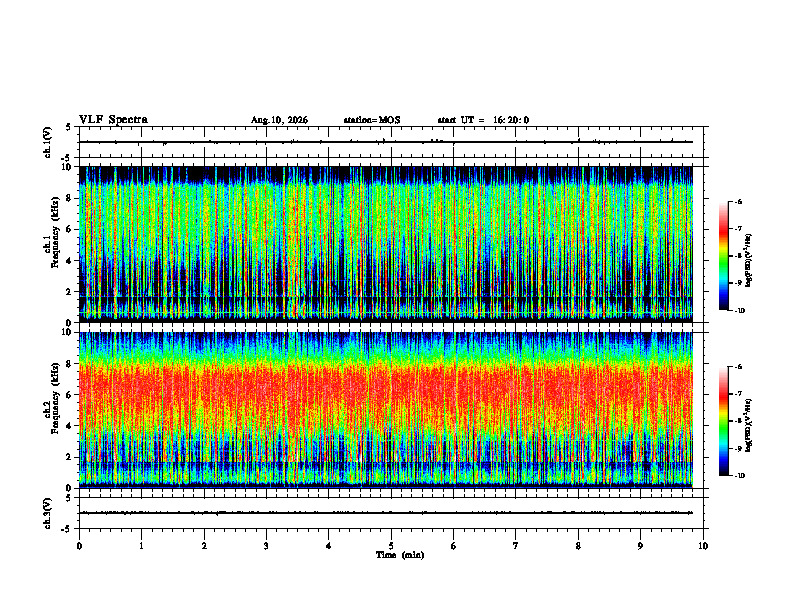
Task: Click the 2 tick label on time axis
Action: (x=204, y=546)
